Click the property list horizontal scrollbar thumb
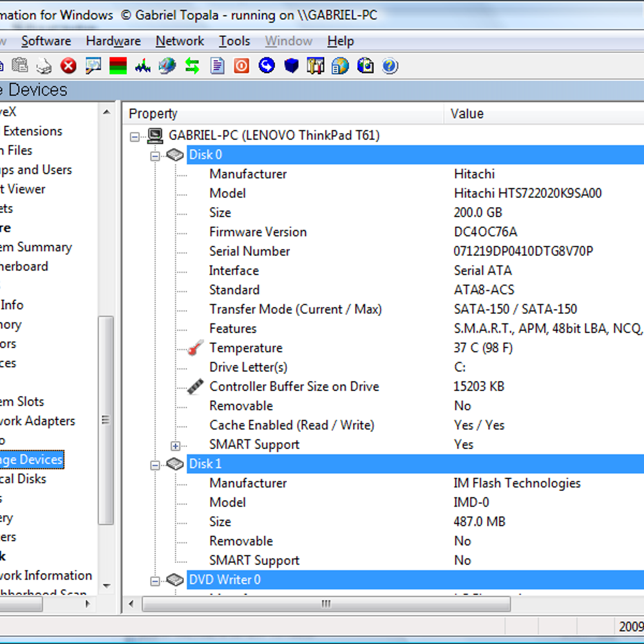 coord(326,604)
